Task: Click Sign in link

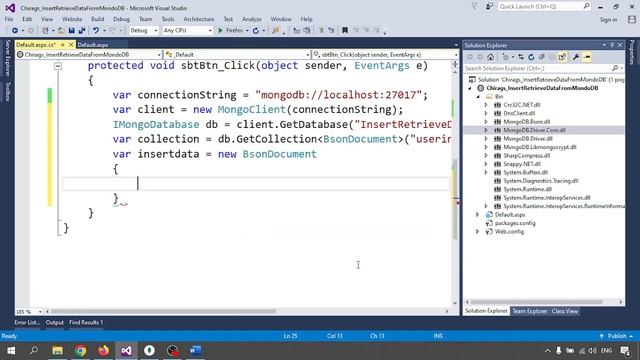Action: (608, 20)
